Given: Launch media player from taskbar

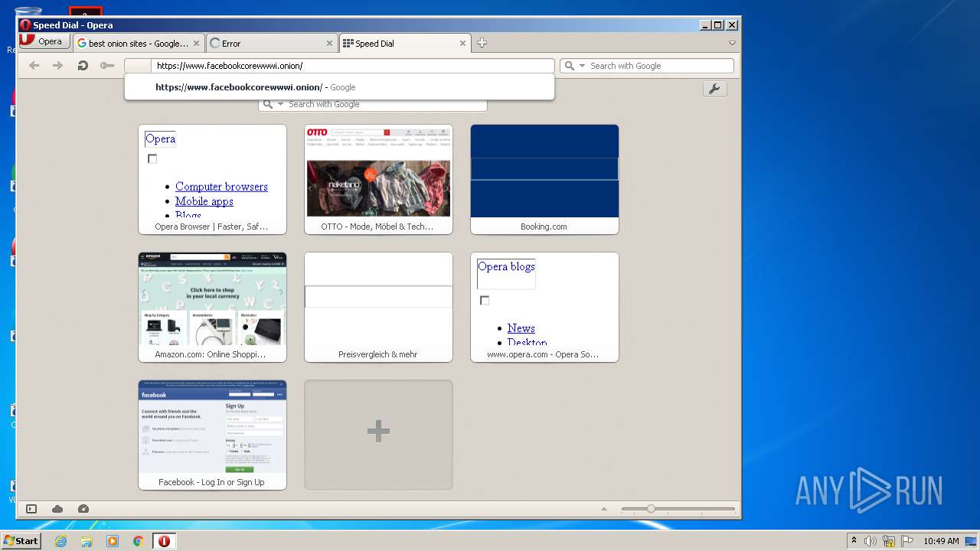Looking at the screenshot, I should click(113, 541).
